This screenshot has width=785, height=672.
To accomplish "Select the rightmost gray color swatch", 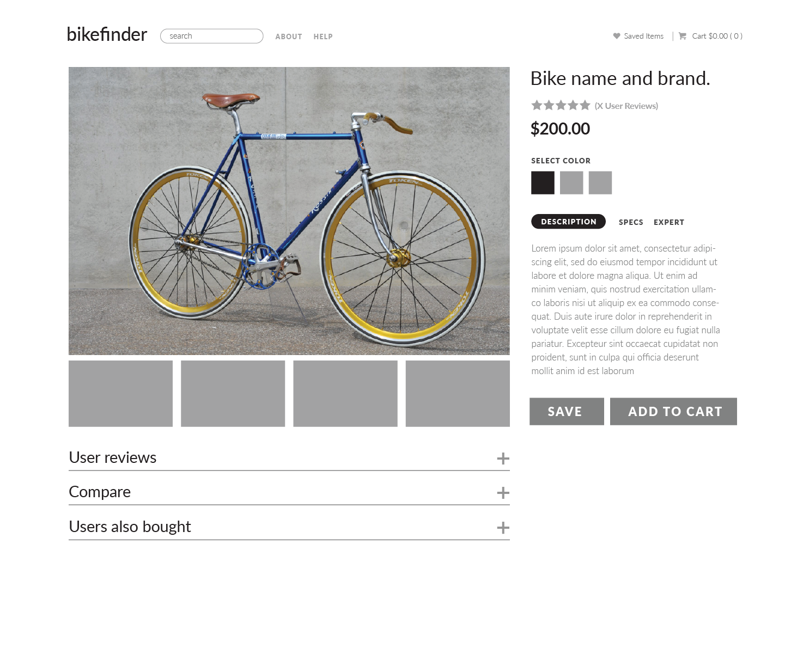I will (x=600, y=183).
